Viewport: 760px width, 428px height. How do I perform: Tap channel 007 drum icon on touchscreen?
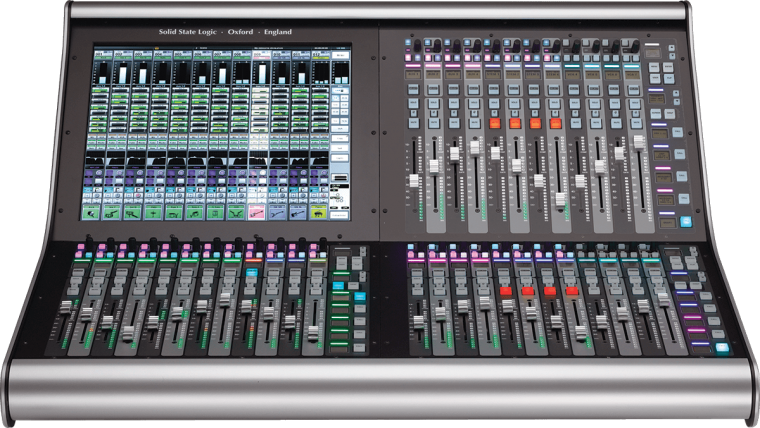[x=216, y=212]
